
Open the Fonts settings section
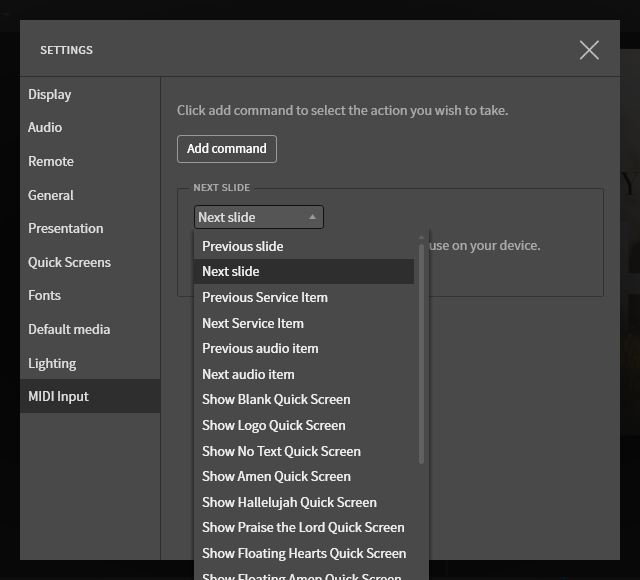pos(90,295)
